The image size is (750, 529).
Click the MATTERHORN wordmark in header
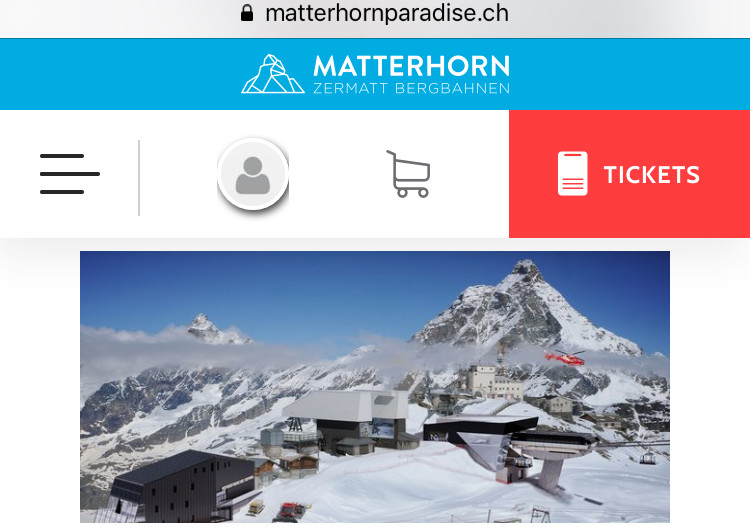tap(411, 66)
